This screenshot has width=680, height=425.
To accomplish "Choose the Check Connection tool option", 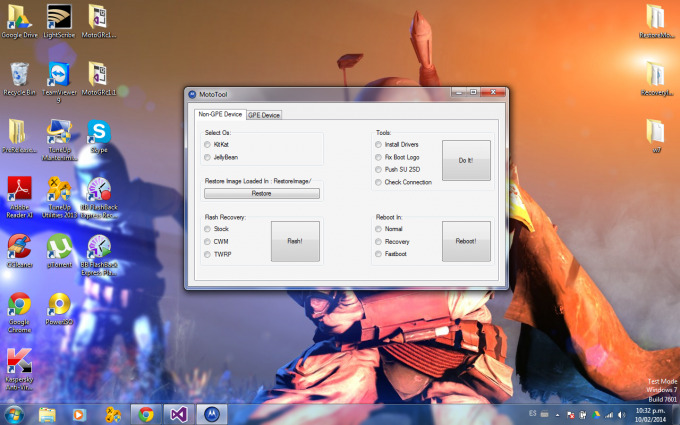I will [378, 182].
